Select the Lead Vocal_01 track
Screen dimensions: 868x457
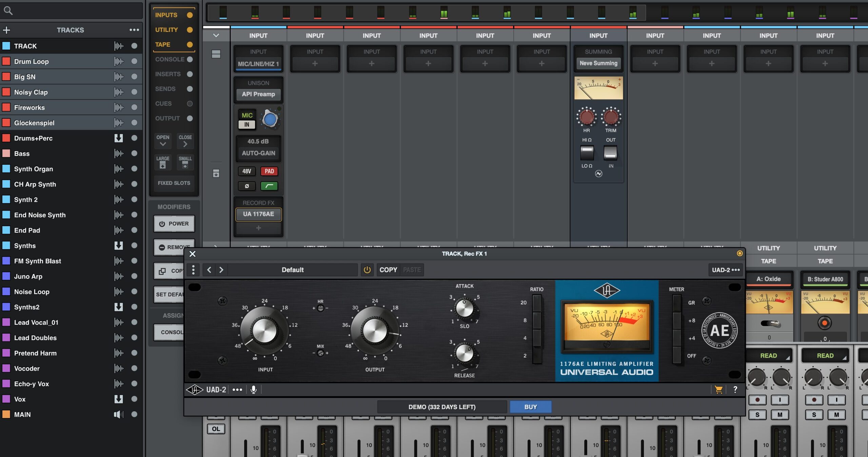(71, 322)
